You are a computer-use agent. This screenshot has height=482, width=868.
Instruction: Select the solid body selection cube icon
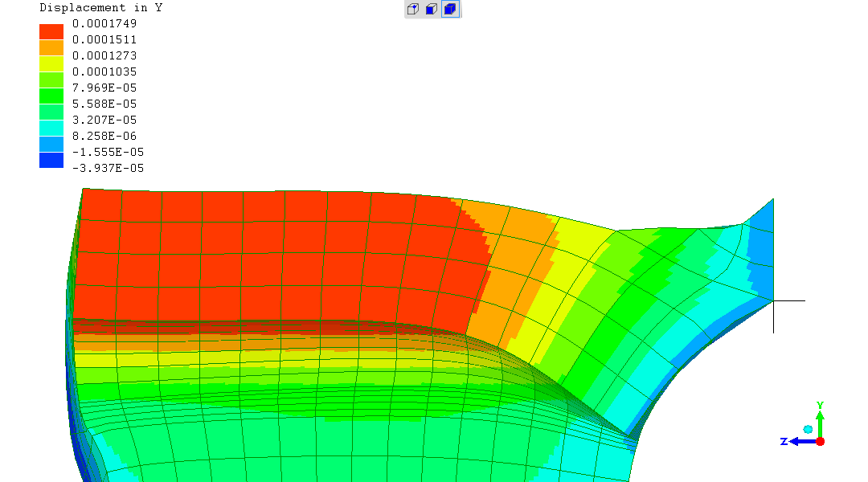450,10
